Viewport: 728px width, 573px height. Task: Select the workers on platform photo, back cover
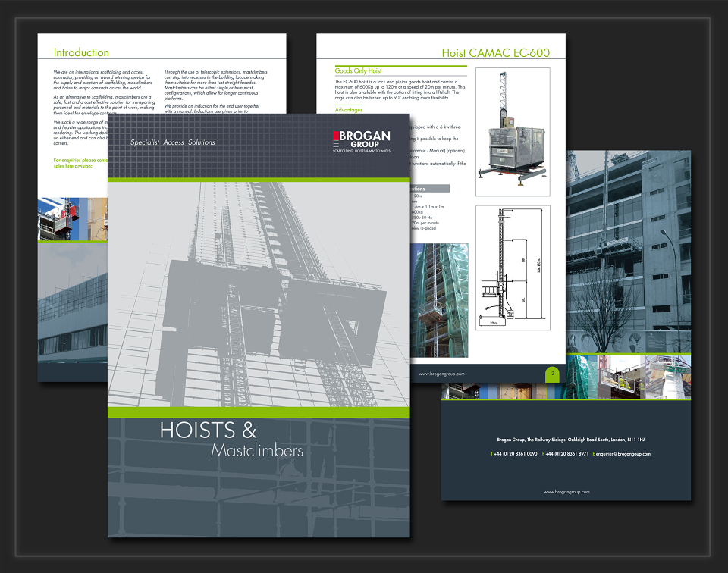(621, 377)
